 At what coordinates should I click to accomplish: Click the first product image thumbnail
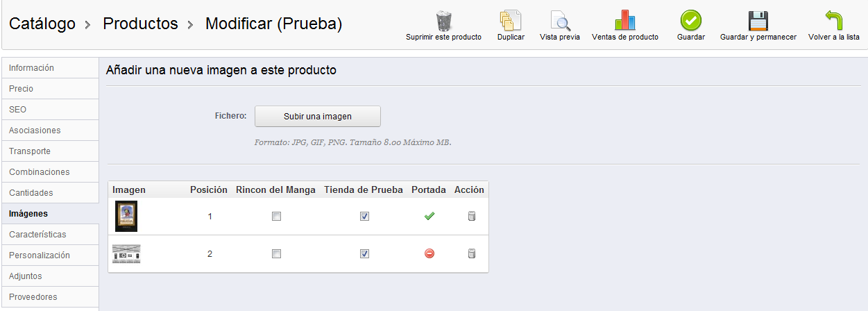[x=126, y=216]
